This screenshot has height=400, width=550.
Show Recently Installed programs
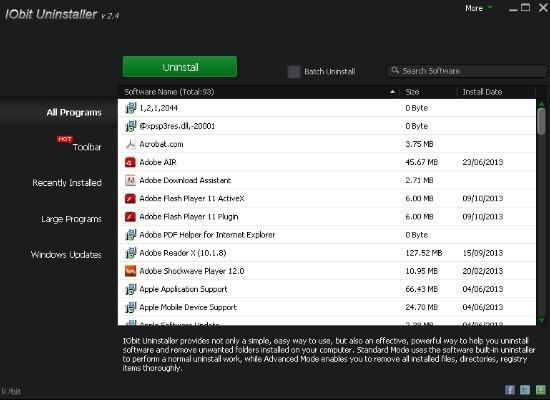(x=67, y=183)
